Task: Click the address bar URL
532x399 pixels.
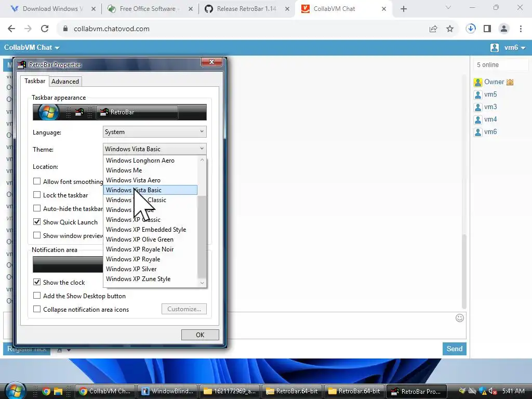Action: tap(111, 29)
